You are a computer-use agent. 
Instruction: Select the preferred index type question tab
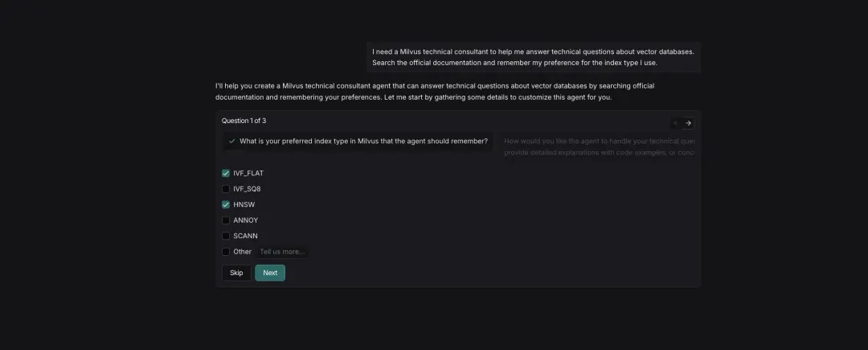coord(363,141)
